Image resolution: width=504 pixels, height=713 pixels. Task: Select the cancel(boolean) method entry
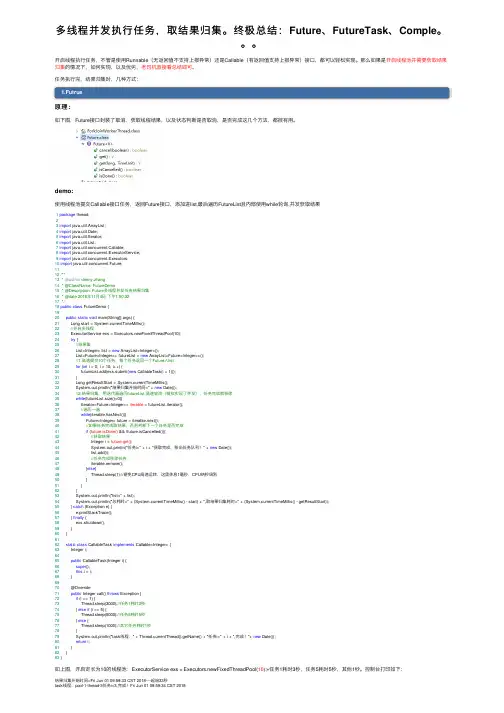(123, 150)
